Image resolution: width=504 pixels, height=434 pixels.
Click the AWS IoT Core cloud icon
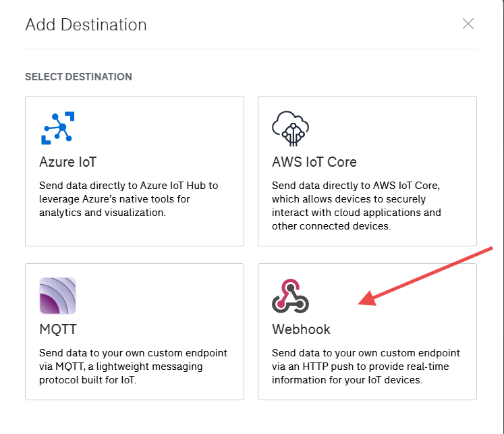coord(290,128)
